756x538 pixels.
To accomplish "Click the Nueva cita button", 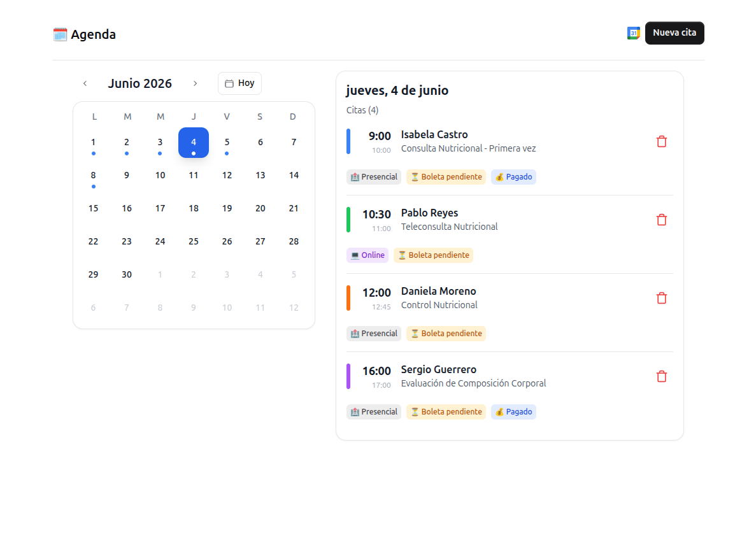I will point(674,32).
